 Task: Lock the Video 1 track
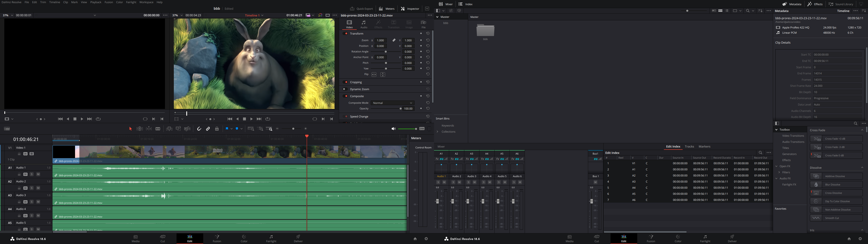point(19,154)
